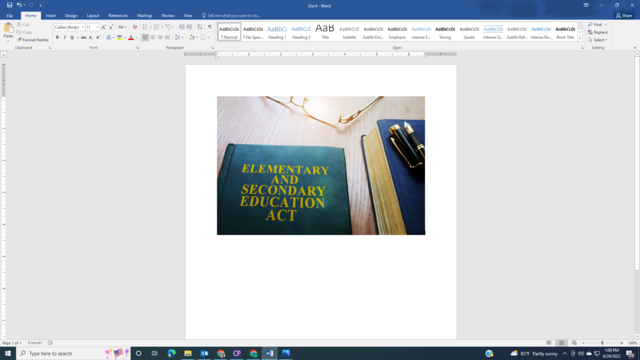Click the Superscript icon
Screen dimensions: 640x360
98,38
